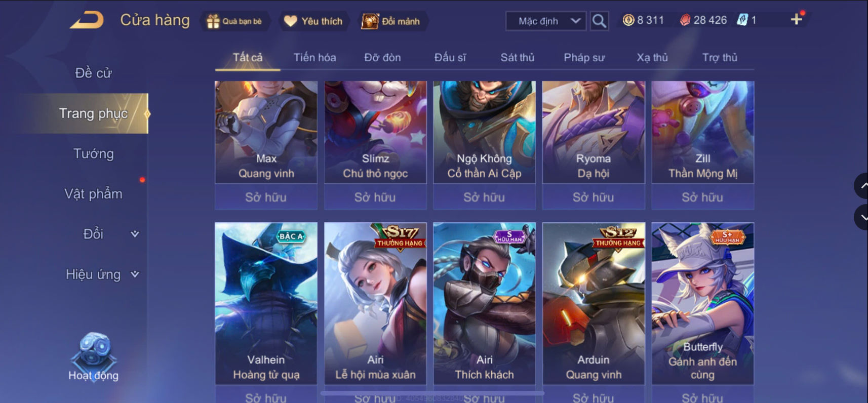This screenshot has height=403, width=868.
Task: Open Yêu thích heart favorites
Action: click(x=290, y=21)
